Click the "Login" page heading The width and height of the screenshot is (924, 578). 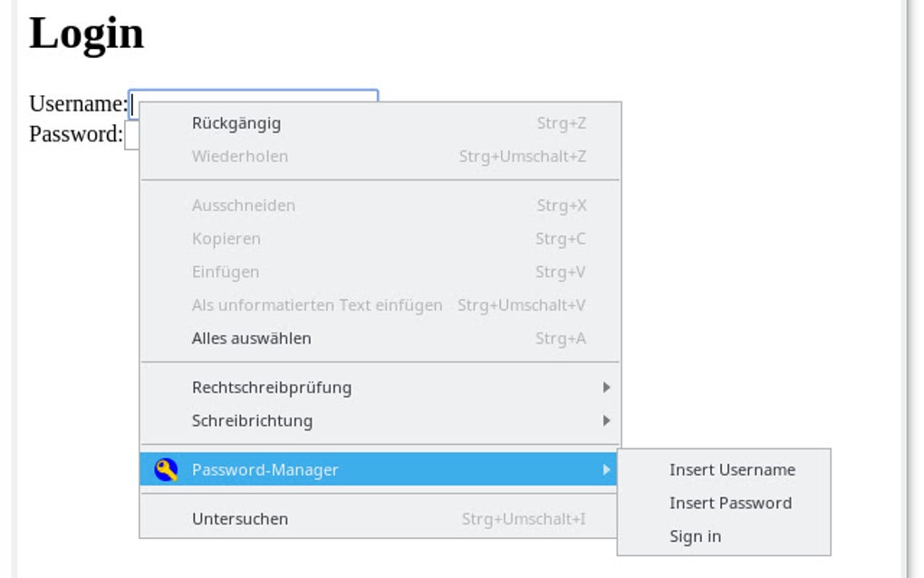[86, 34]
